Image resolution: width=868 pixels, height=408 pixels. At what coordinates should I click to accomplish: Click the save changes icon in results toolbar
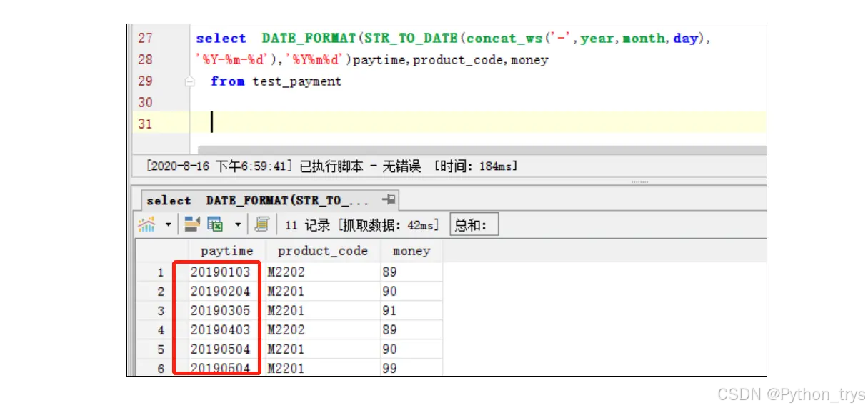(x=191, y=225)
